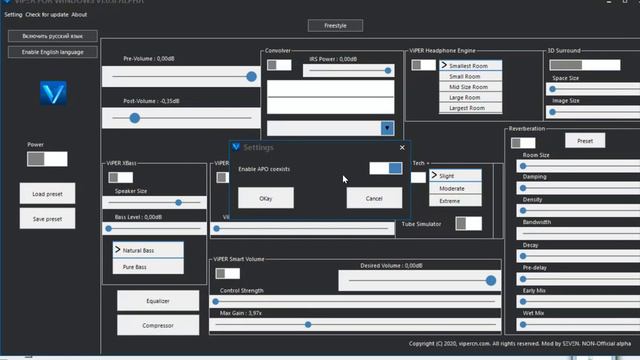Click the Decay slider handle
Image resolution: width=640 pixels, height=360 pixels.
[x=523, y=256]
